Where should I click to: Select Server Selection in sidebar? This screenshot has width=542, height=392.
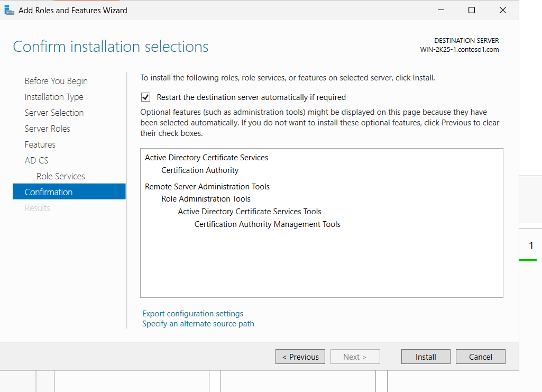click(x=54, y=113)
